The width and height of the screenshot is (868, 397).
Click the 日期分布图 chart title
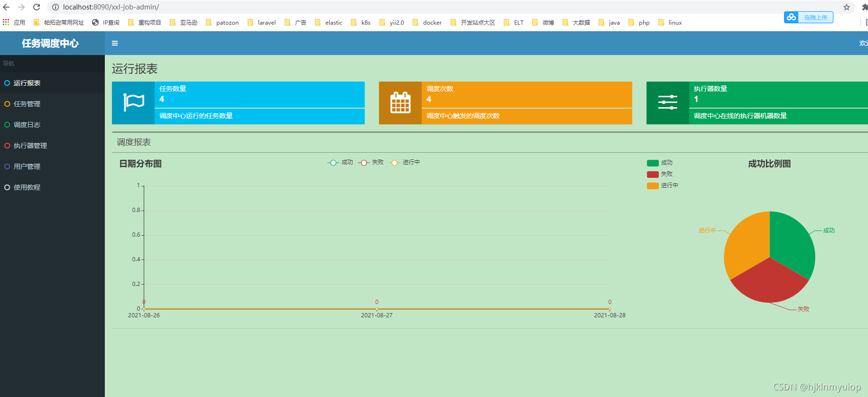[x=140, y=164]
